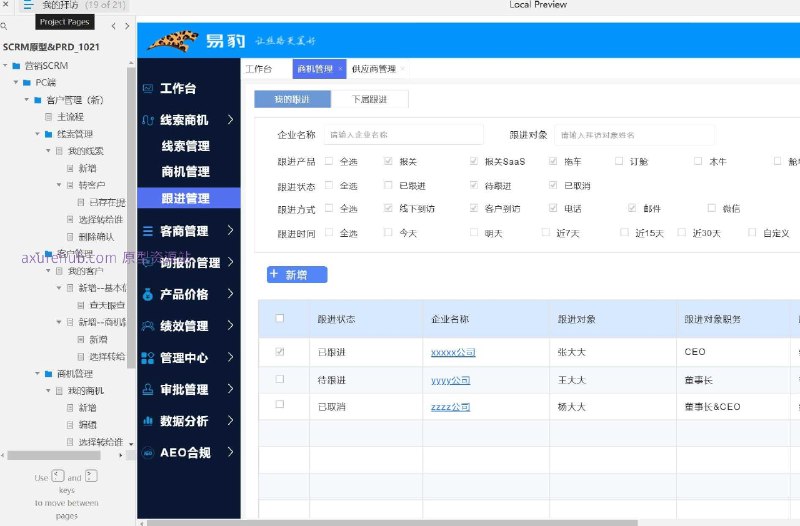Click the 跟进对象 input field
Image resolution: width=800 pixels, height=526 pixels.
[634, 135]
